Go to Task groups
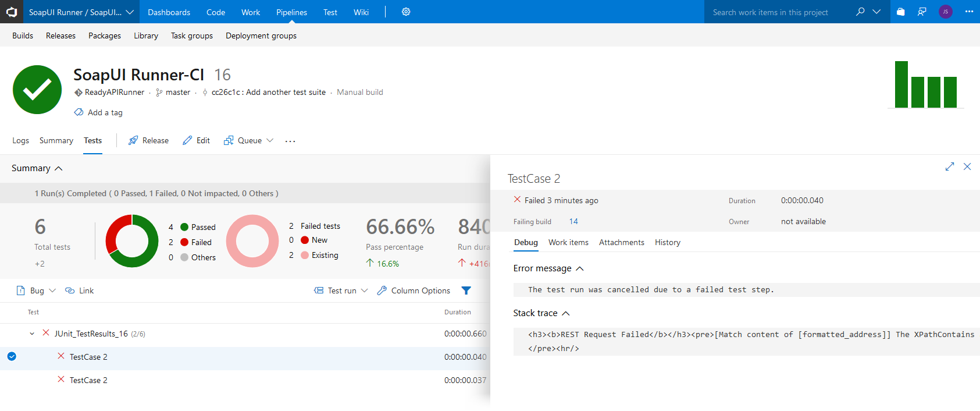 192,36
